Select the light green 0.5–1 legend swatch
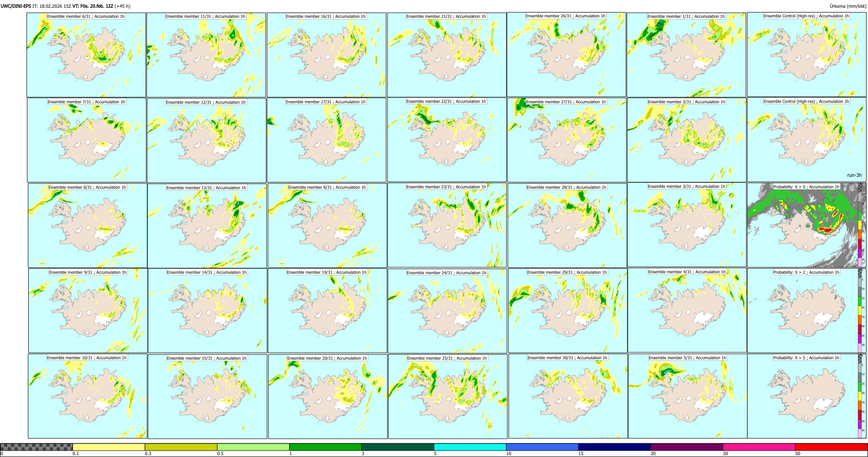This screenshot has height=457, width=868. (253, 447)
